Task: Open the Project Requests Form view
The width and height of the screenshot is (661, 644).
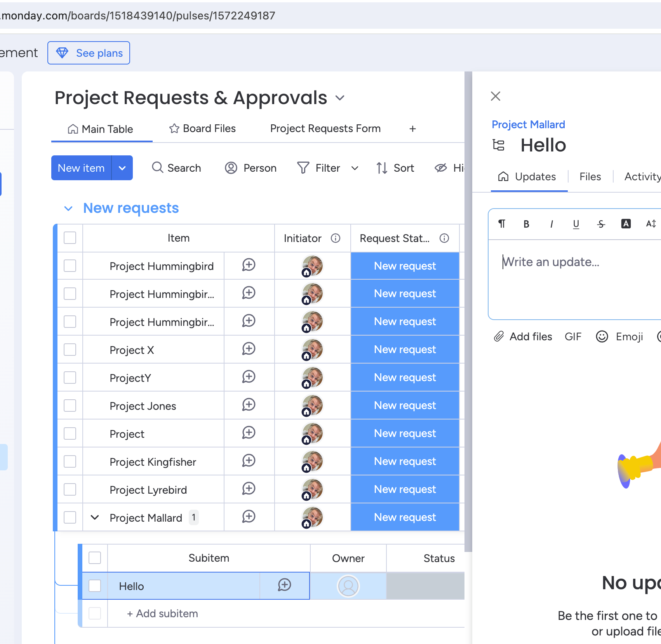Action: [x=325, y=129]
